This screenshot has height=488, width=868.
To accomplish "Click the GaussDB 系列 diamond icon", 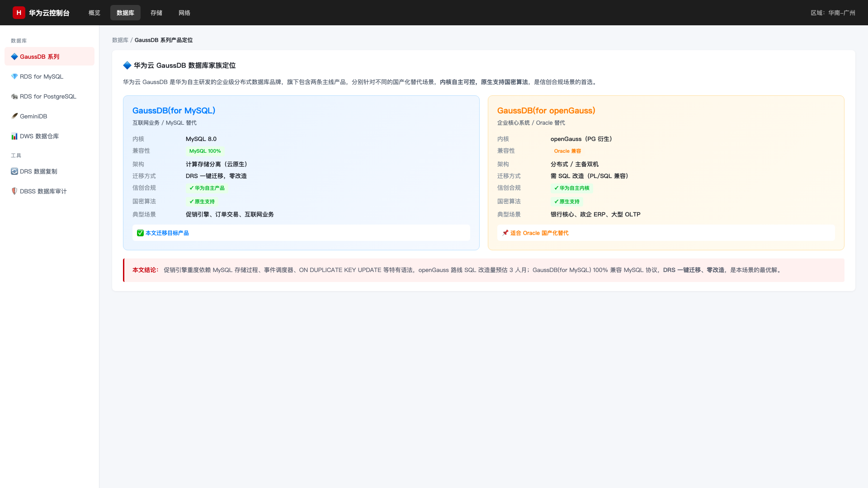I will [x=14, y=56].
